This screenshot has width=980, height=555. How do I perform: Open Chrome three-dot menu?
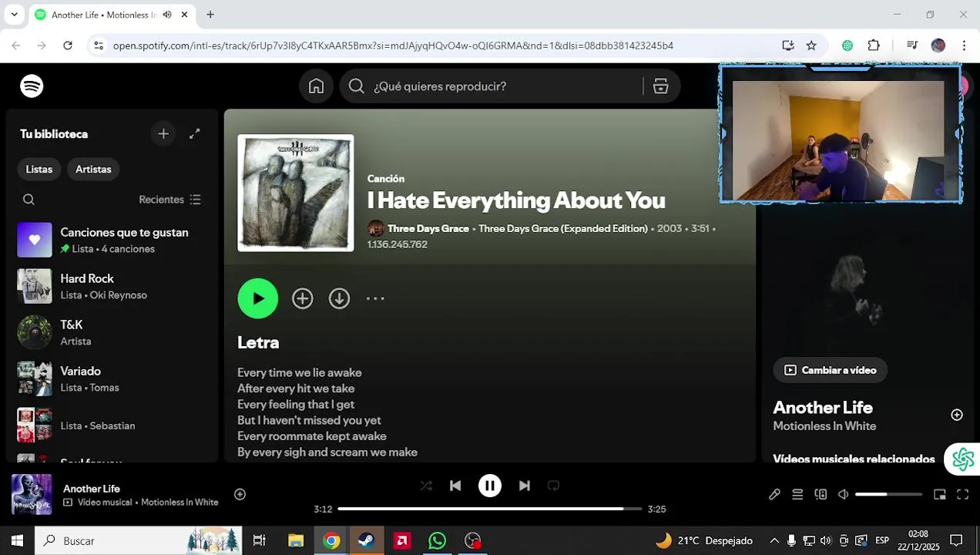click(964, 45)
